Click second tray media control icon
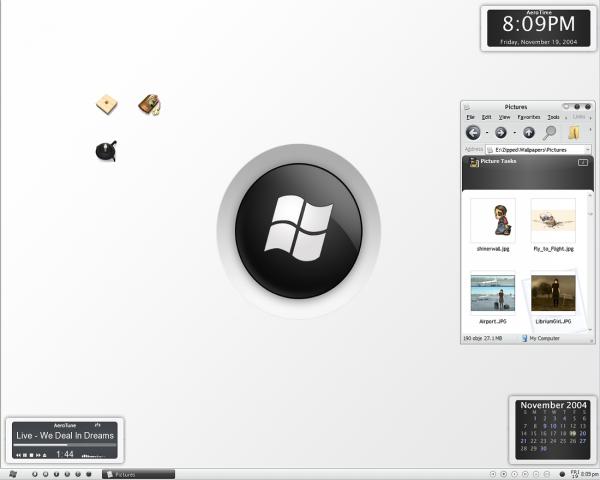The height and width of the screenshot is (480, 600). click(504, 474)
